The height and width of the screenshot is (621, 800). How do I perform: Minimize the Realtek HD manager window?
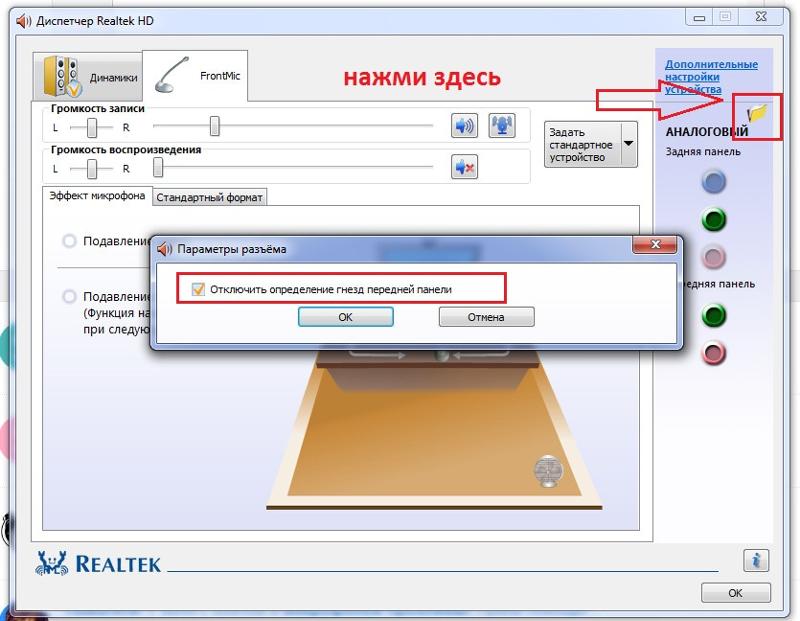click(x=699, y=17)
